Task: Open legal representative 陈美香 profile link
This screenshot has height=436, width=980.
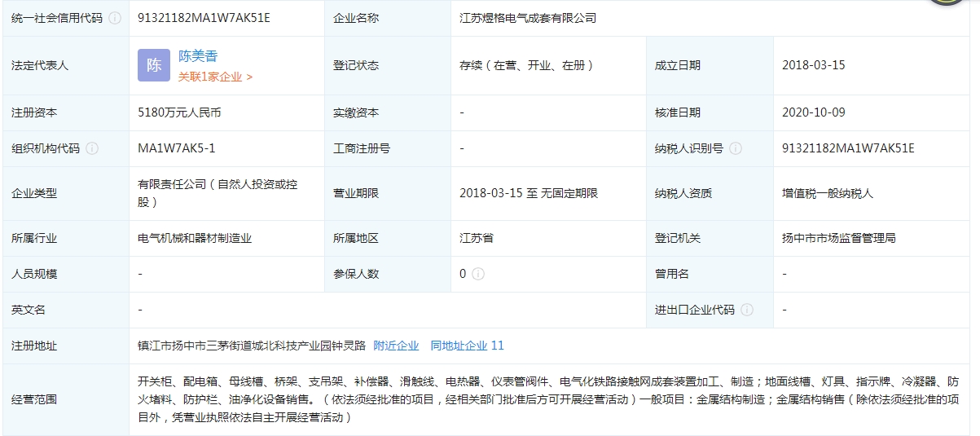Action: 198,56
